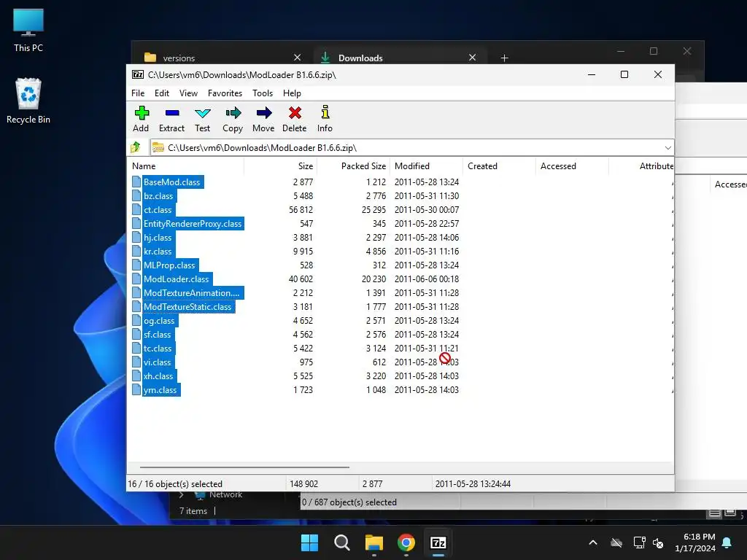This screenshot has width=747, height=560.
Task: Select sf.class file
Action: coord(158,334)
